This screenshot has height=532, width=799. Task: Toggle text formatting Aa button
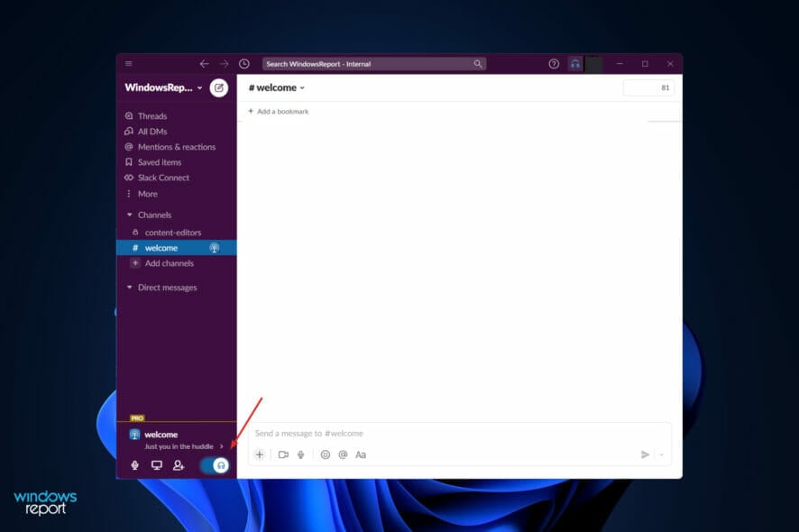pos(361,454)
